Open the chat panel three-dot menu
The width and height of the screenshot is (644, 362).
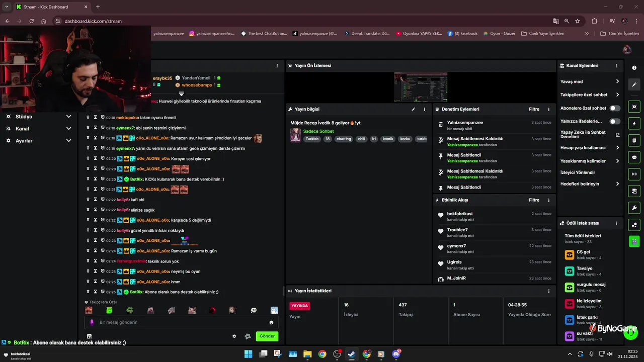pos(277,66)
